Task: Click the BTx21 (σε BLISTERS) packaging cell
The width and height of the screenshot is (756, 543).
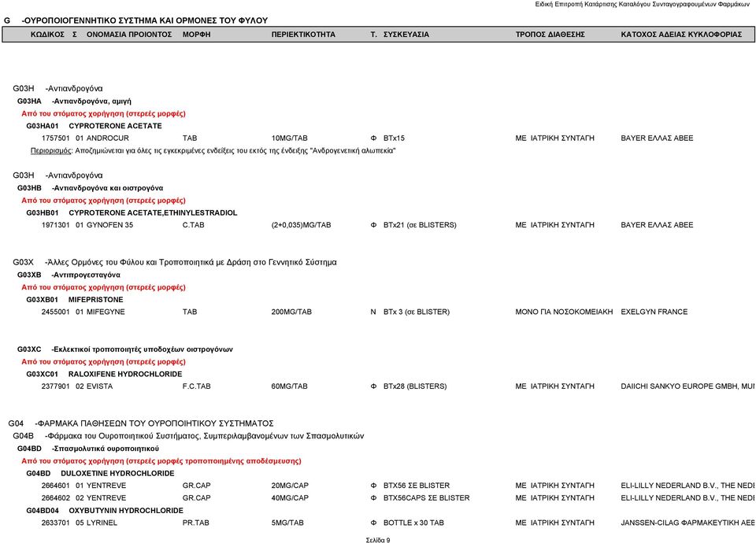Action: 420,225
